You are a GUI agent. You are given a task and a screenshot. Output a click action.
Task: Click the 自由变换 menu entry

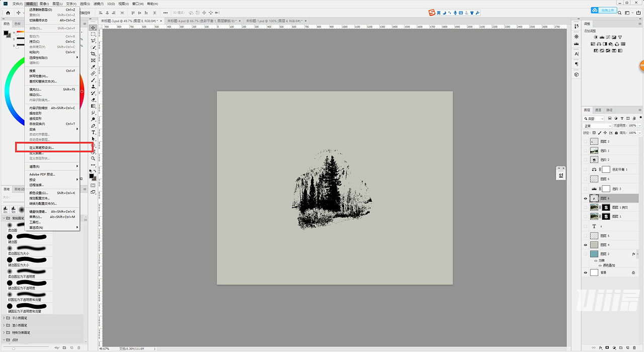click(37, 124)
